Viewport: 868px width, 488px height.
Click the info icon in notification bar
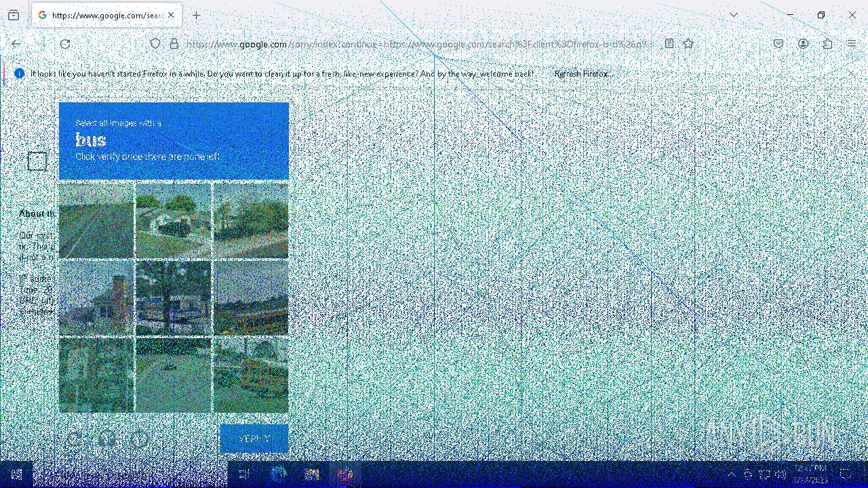19,73
